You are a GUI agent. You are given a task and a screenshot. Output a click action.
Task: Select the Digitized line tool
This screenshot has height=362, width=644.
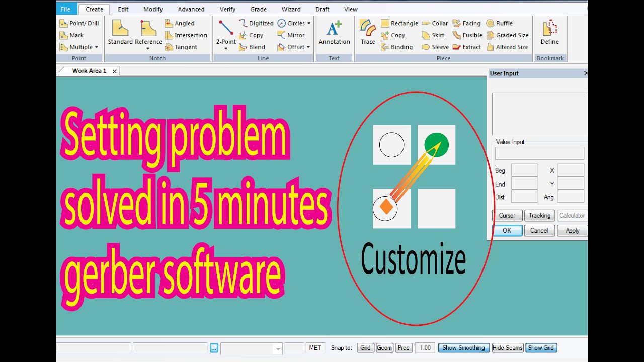pyautogui.click(x=257, y=23)
